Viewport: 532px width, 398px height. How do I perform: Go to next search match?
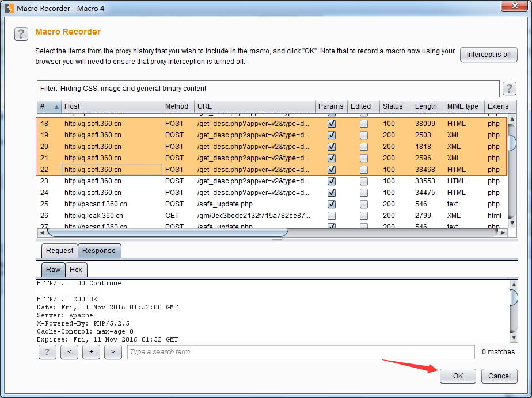(x=113, y=352)
